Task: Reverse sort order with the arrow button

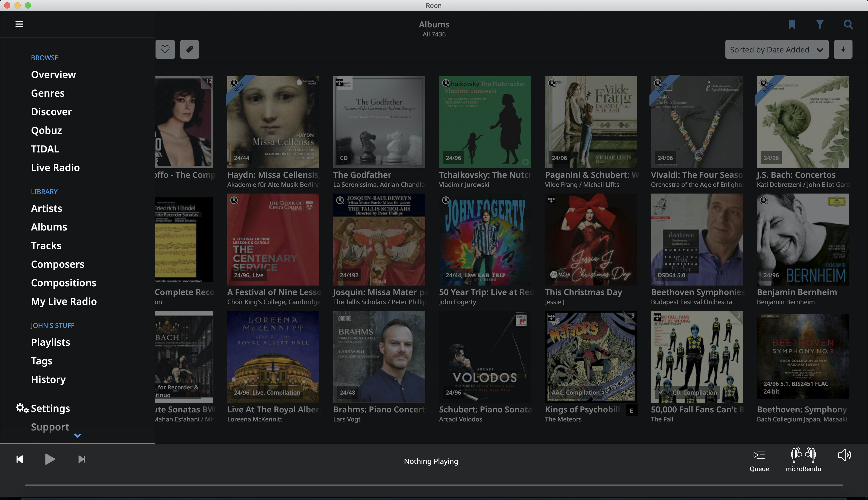Action: pyautogui.click(x=843, y=49)
